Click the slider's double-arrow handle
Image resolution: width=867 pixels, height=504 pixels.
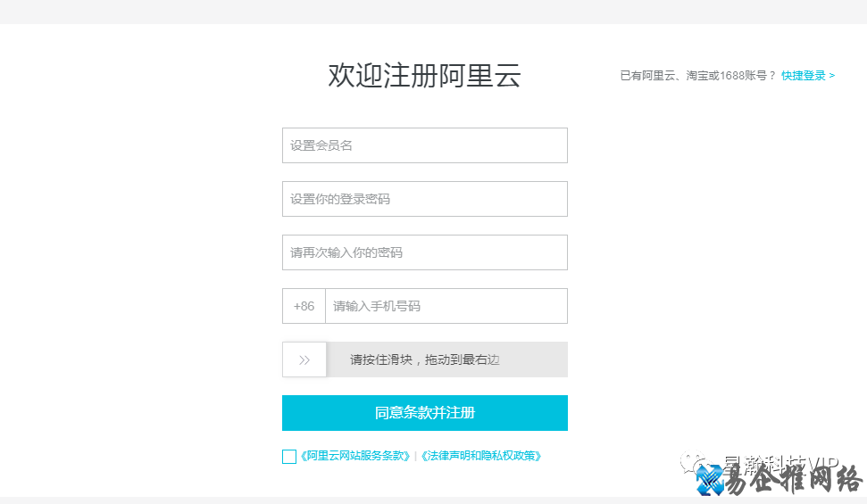pos(304,359)
